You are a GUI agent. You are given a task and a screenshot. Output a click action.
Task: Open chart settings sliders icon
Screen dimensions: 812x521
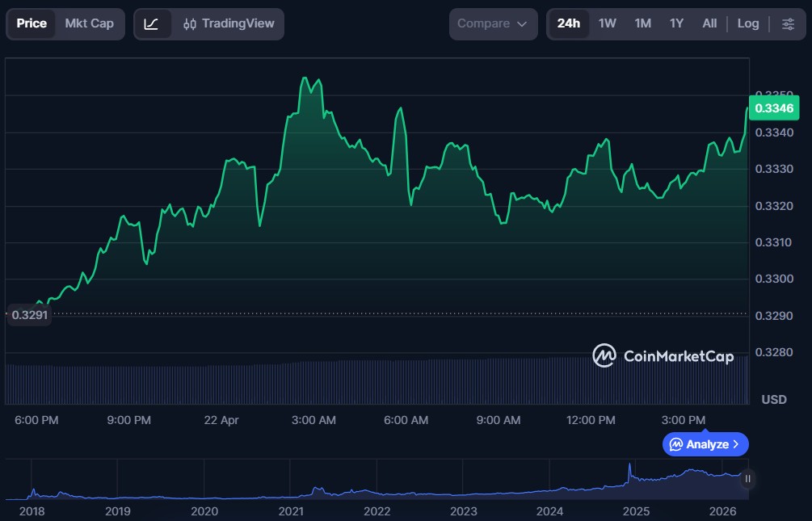pos(788,23)
